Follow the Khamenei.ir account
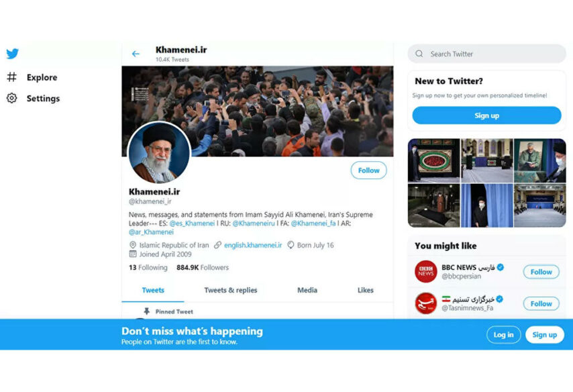The height and width of the screenshot is (392, 573). (369, 170)
